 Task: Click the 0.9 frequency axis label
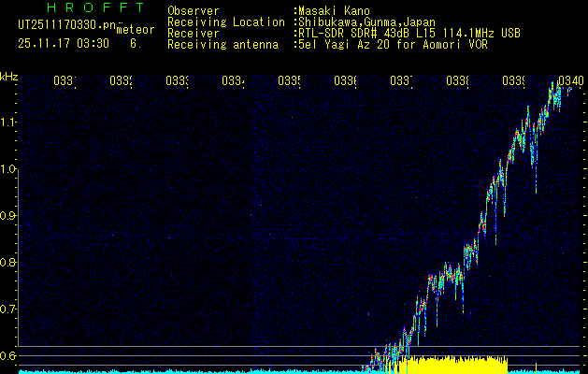point(9,216)
